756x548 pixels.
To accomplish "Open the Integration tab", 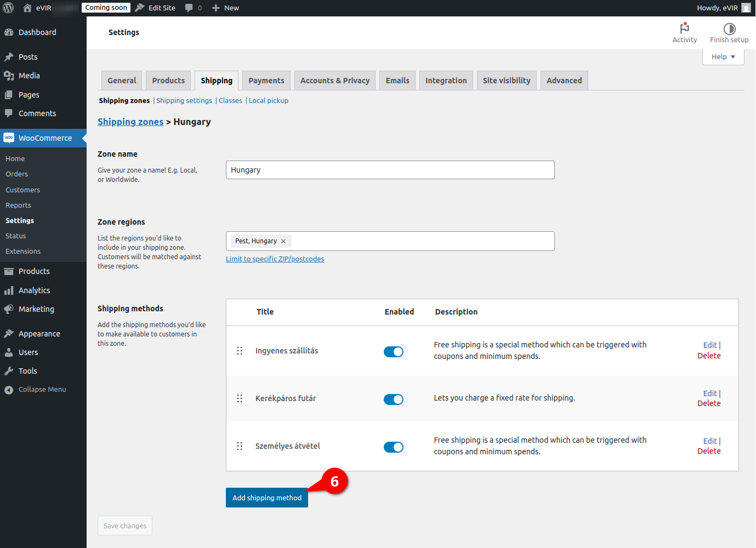I will pos(446,81).
